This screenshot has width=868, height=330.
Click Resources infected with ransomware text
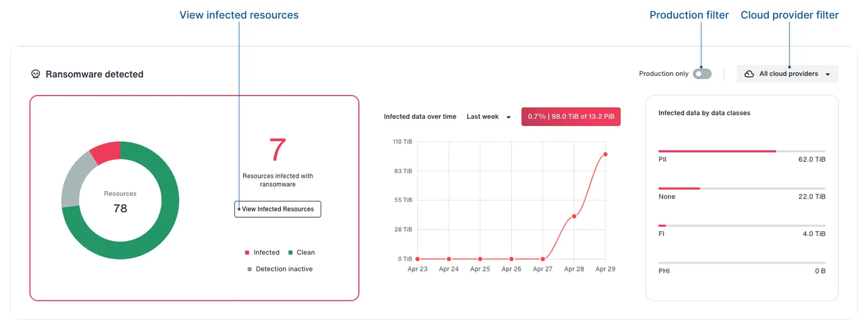pyautogui.click(x=278, y=180)
